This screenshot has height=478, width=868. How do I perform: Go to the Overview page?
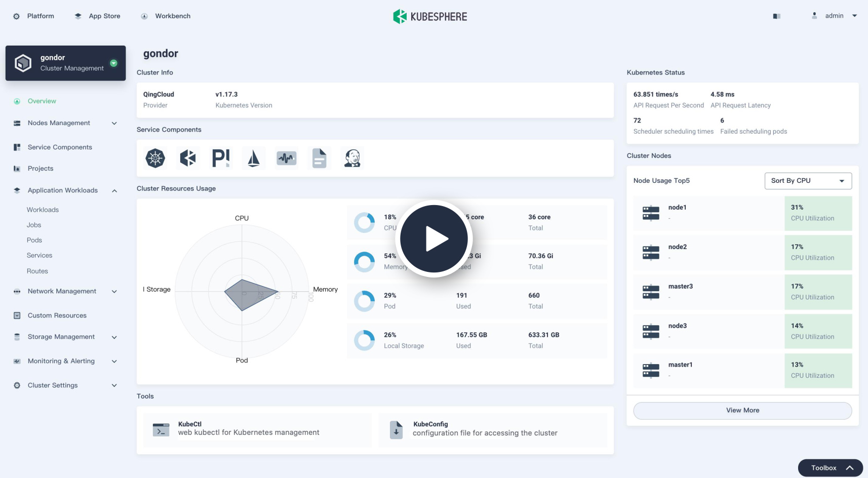[x=42, y=101]
